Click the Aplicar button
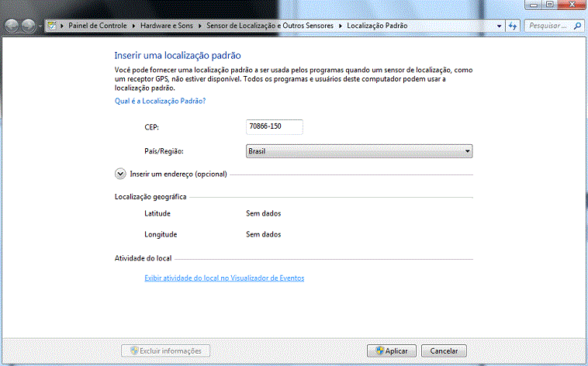Screen dimensions: 588x366 pos(392,351)
